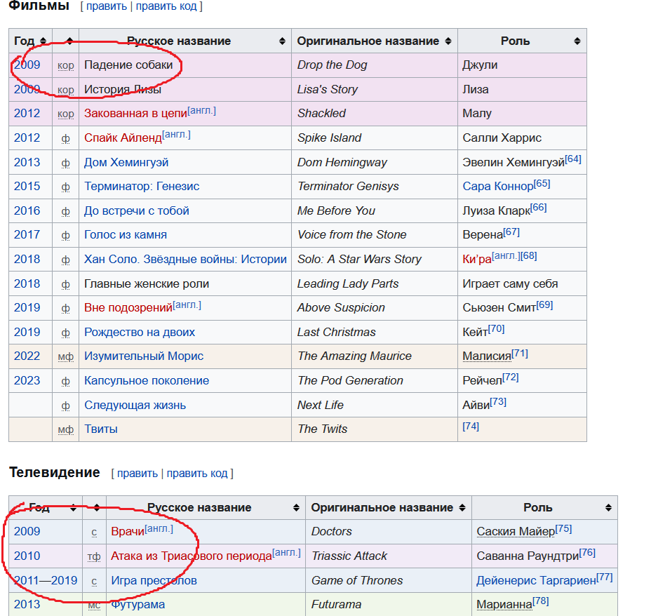This screenshot has height=616, width=672.
Task: Open Футурама series link
Action: click(137, 605)
